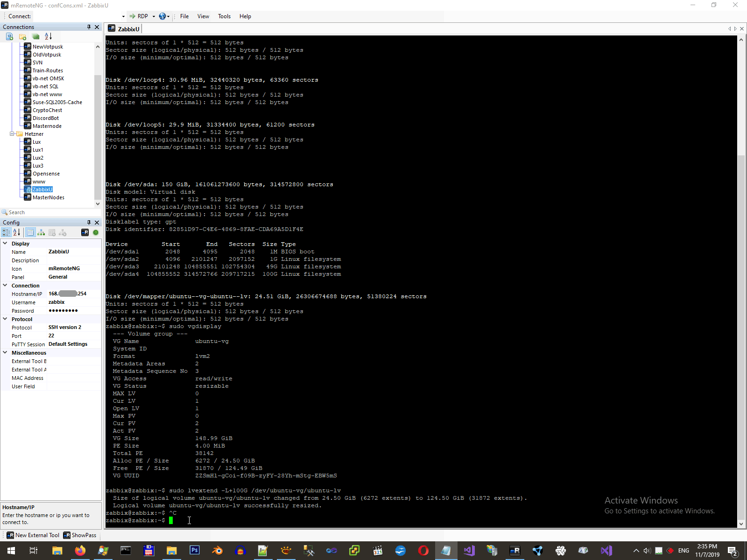Open Blender from the taskbar

218,551
